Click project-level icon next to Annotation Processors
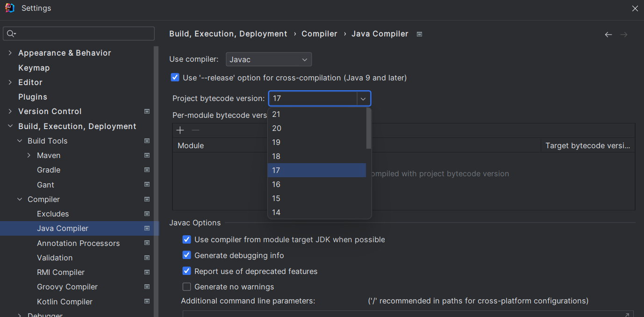644x317 pixels. point(147,243)
